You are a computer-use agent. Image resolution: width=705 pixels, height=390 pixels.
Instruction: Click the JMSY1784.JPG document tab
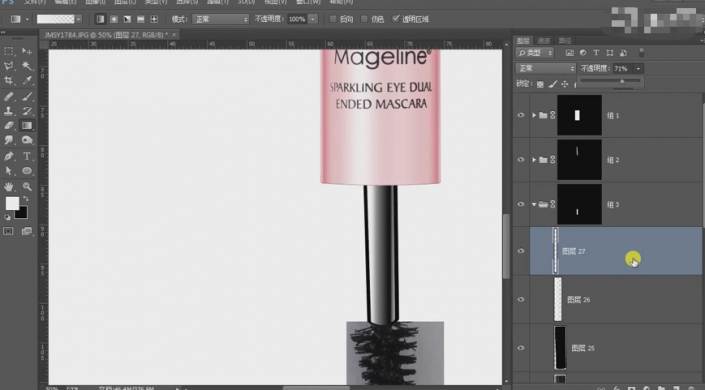click(x=106, y=35)
